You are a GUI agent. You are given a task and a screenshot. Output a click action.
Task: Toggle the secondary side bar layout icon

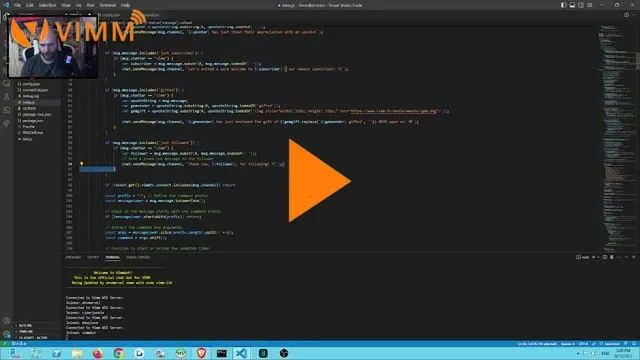581,5
